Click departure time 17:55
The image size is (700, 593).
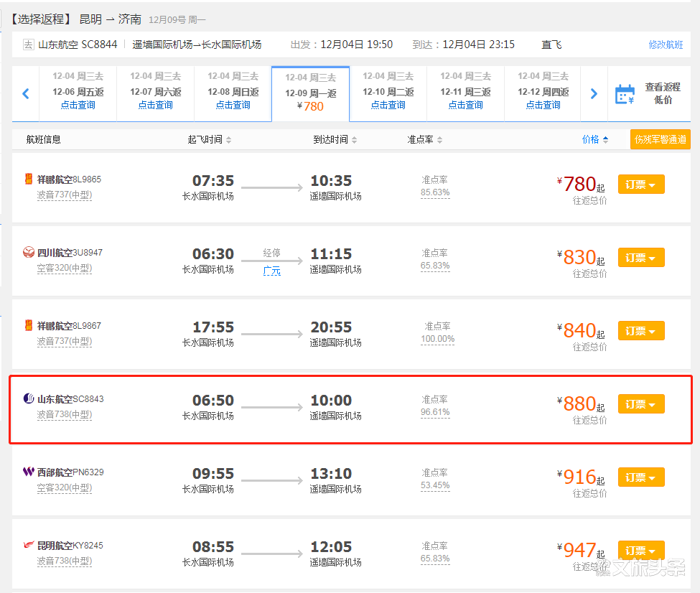point(213,327)
